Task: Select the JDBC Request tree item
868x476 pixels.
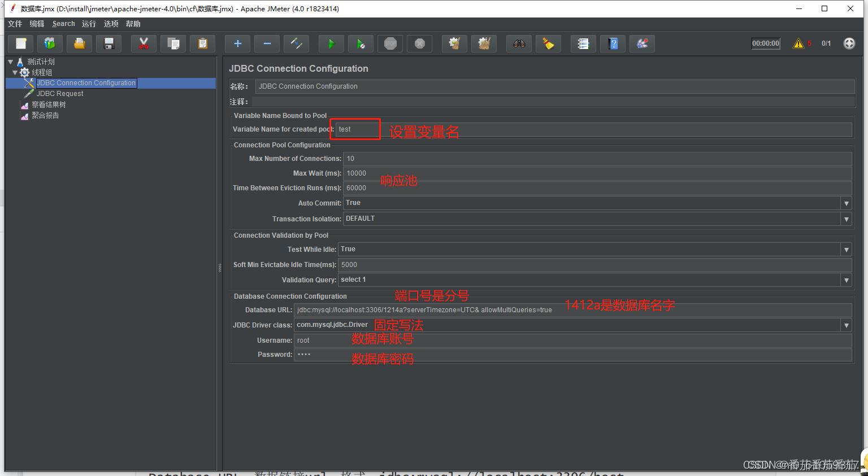Action: tap(60, 94)
